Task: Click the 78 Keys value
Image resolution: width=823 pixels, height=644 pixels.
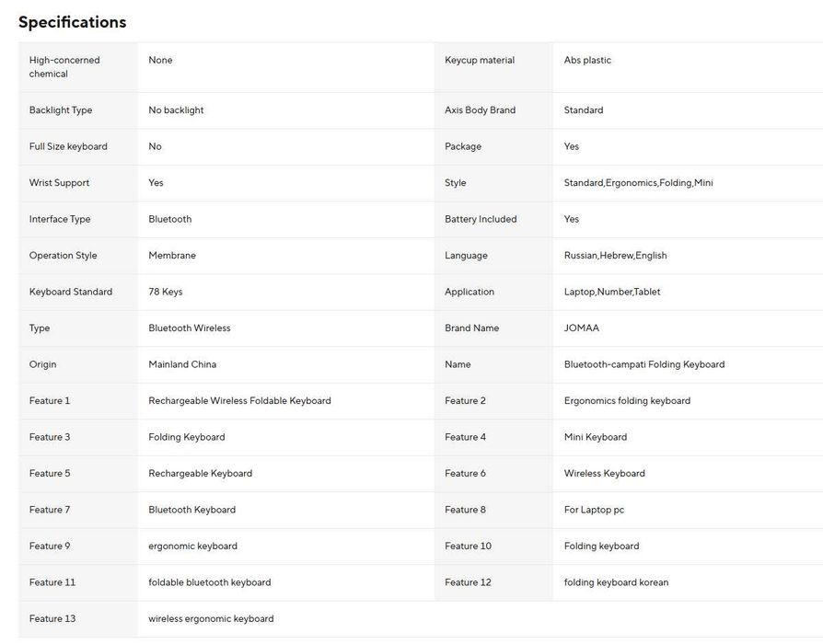Action: click(x=166, y=292)
